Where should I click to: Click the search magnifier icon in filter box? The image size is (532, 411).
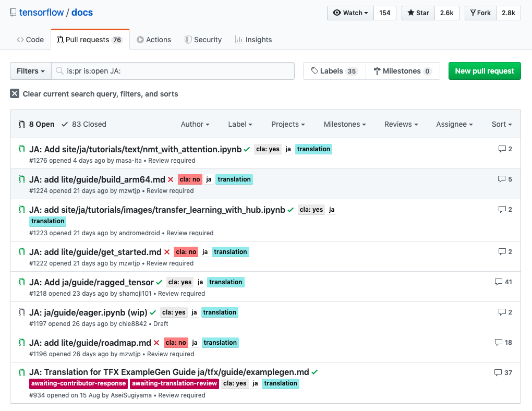point(59,70)
